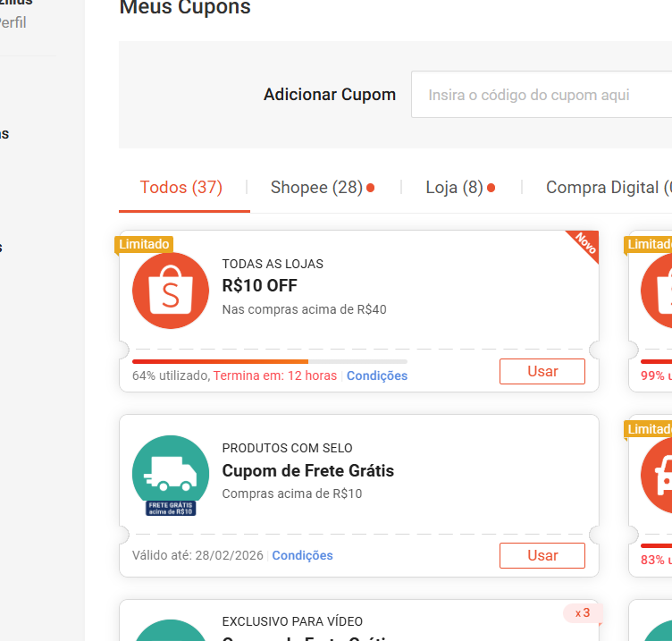Select the Todos (37) tab

(181, 188)
